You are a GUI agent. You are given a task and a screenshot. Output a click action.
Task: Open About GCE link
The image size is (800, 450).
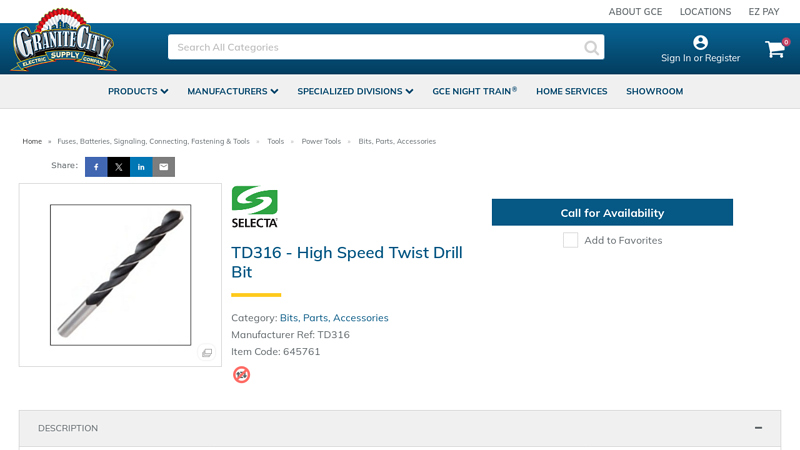[x=635, y=12]
